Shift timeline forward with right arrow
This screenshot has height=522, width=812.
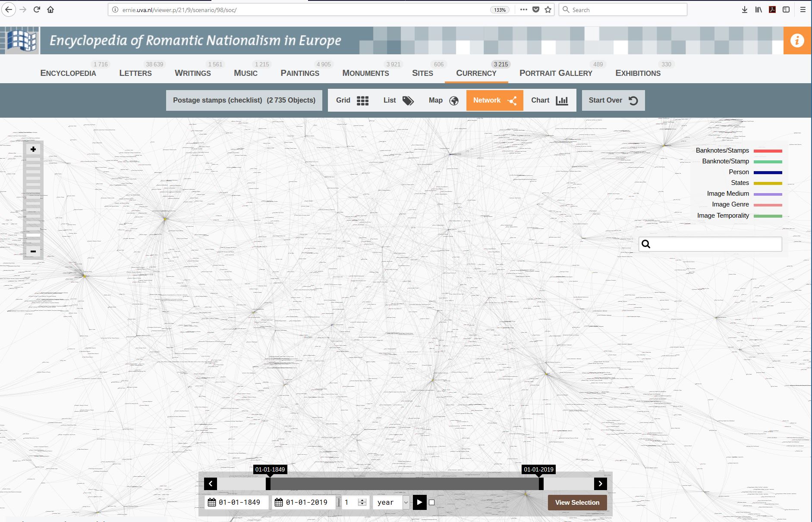(x=600, y=484)
